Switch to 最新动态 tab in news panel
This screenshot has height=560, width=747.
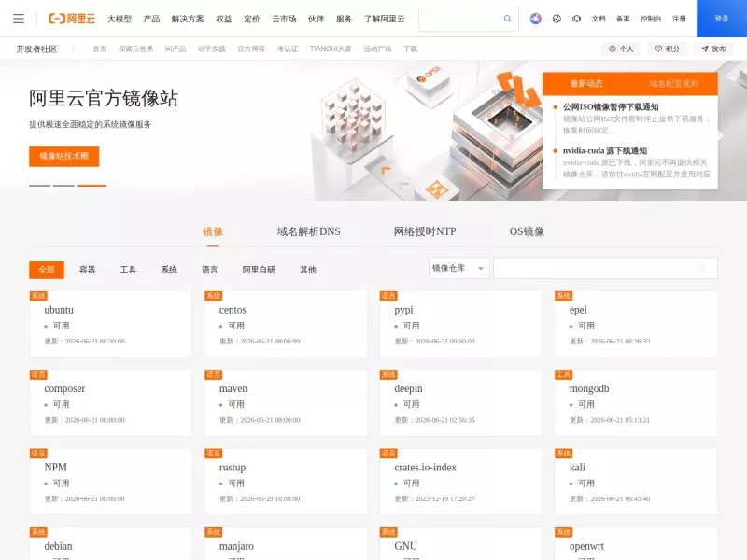coord(586,84)
